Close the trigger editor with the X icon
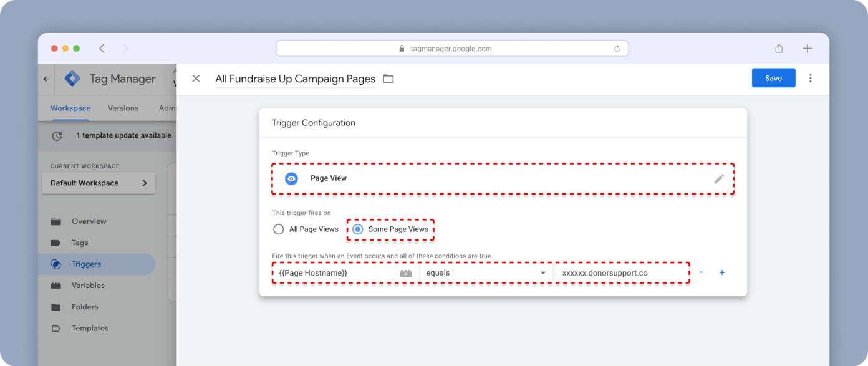The image size is (868, 366). tap(196, 79)
